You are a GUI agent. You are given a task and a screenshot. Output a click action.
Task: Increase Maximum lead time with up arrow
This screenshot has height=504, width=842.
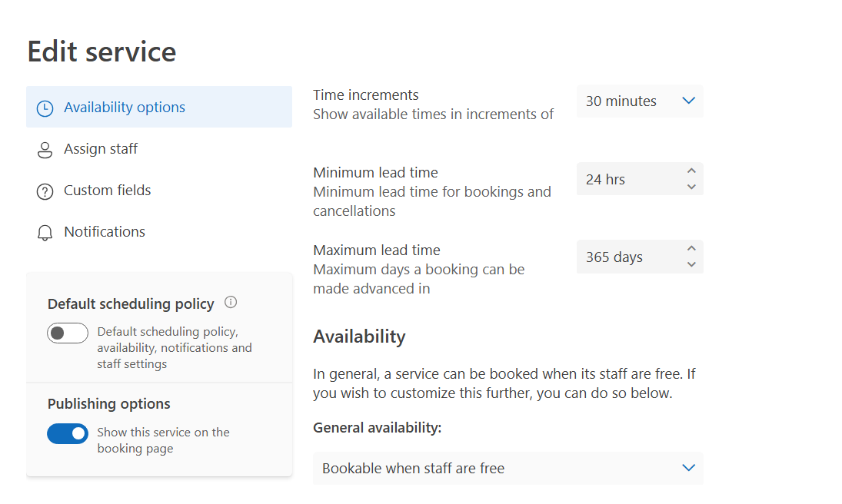point(691,248)
